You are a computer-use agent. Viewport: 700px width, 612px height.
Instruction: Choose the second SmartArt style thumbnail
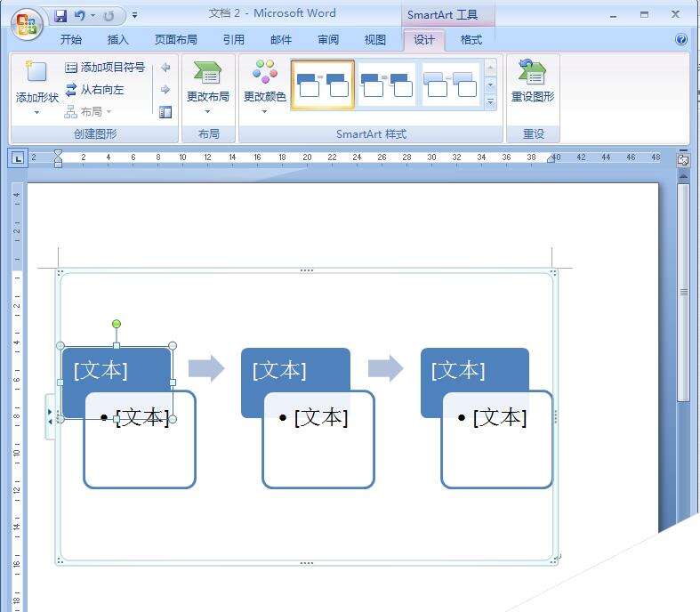[387, 85]
